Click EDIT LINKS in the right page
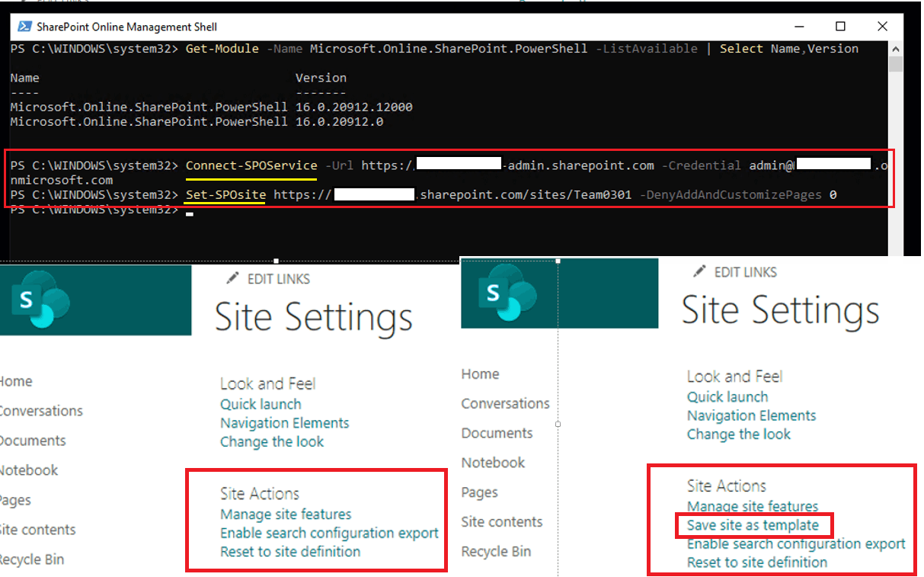The width and height of the screenshot is (924, 577). click(x=746, y=272)
